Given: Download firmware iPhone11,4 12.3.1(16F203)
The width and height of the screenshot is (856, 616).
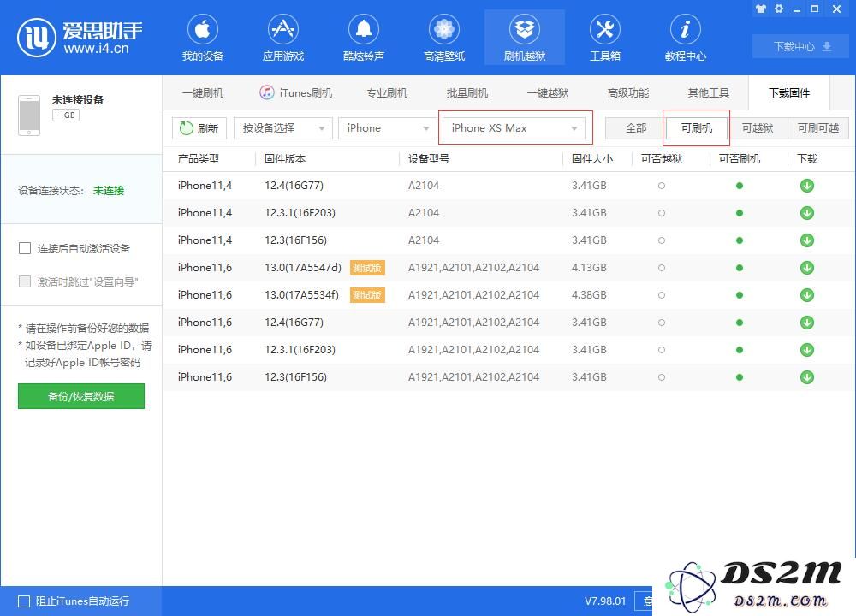Looking at the screenshot, I should [x=807, y=213].
